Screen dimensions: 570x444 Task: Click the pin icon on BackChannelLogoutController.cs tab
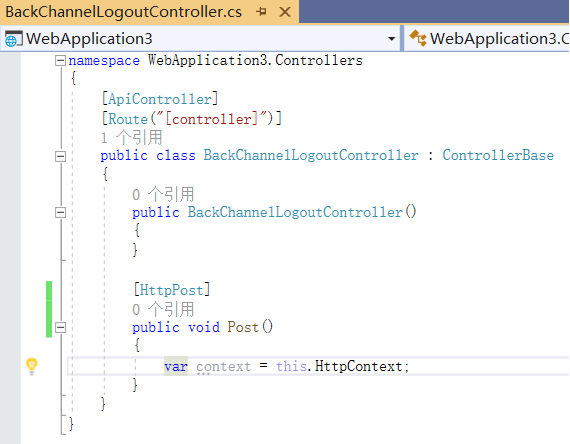pos(261,12)
